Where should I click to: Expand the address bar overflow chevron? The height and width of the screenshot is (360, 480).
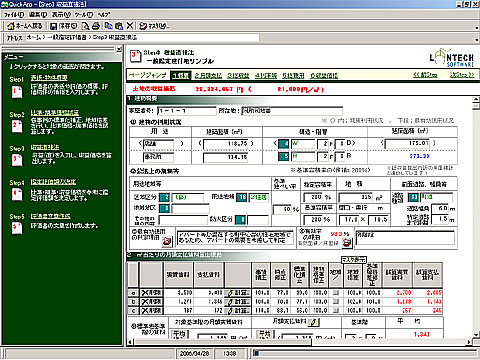coord(477,40)
